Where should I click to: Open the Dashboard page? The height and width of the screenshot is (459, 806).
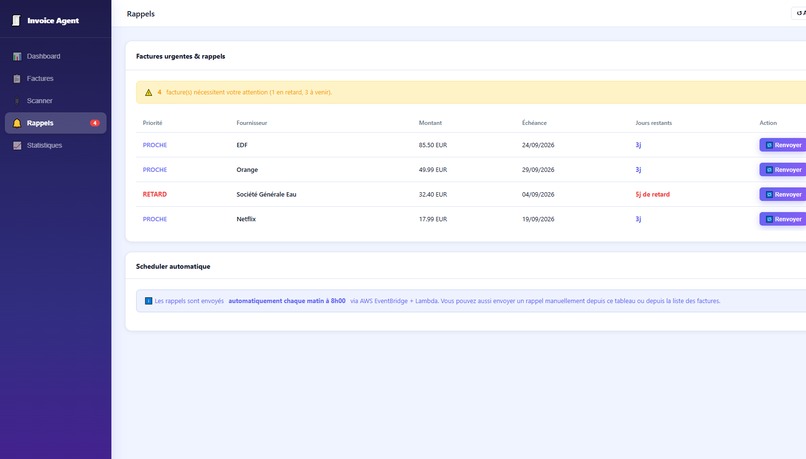click(x=56, y=56)
